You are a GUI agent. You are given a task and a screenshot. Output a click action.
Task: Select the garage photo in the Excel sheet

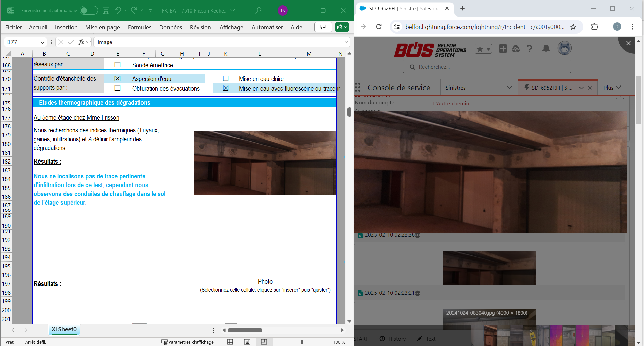tap(265, 163)
